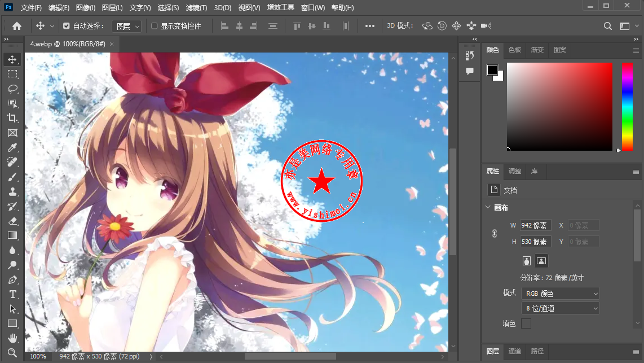
Task: Select the Gradient tool
Action: pos(12,235)
